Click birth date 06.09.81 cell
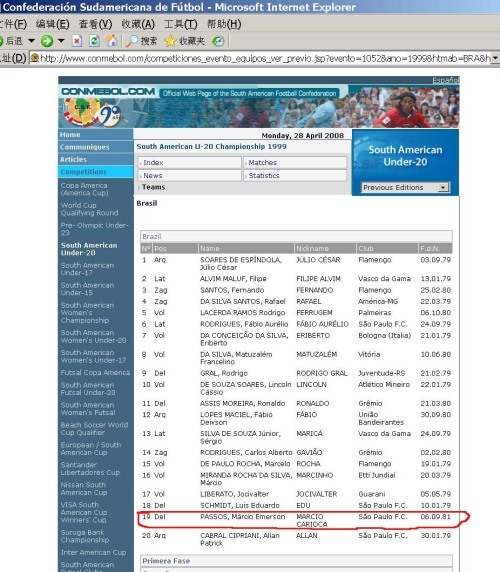The image size is (500, 572). pos(435,517)
